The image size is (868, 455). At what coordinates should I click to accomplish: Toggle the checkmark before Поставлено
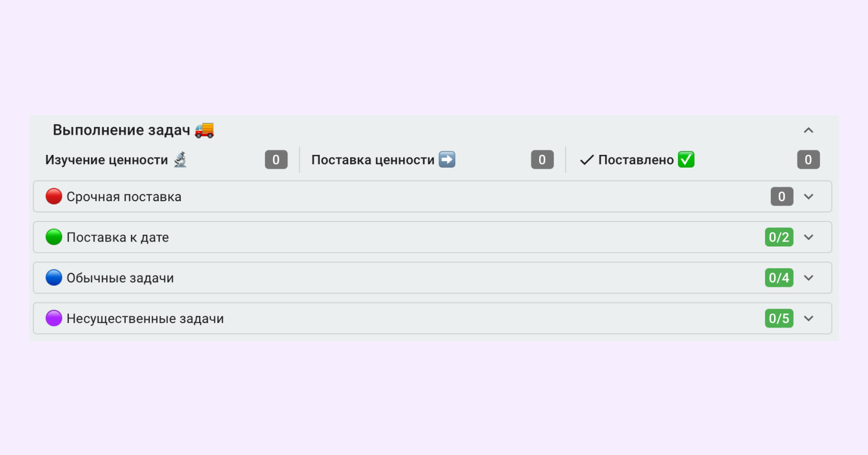[586, 159]
